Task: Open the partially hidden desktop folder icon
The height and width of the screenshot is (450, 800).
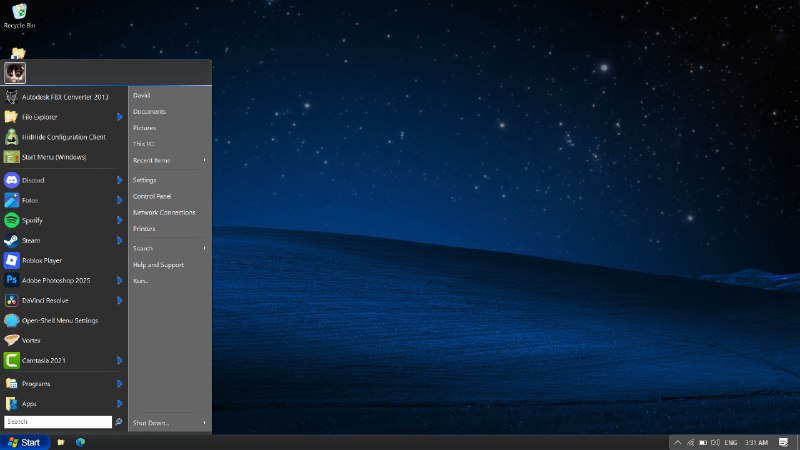Action: coord(18,53)
